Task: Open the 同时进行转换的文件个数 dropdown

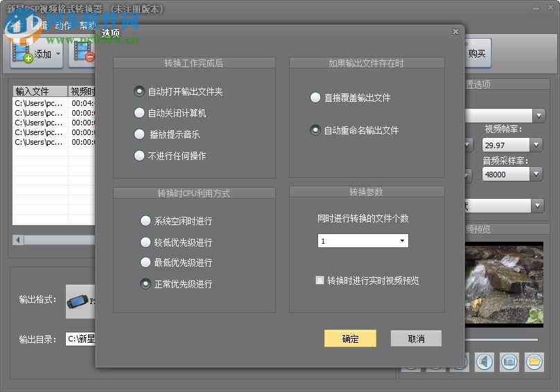Action: 402,241
